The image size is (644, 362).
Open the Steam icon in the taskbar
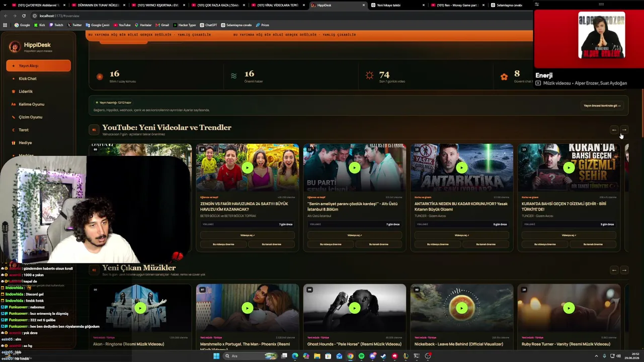(x=383, y=356)
